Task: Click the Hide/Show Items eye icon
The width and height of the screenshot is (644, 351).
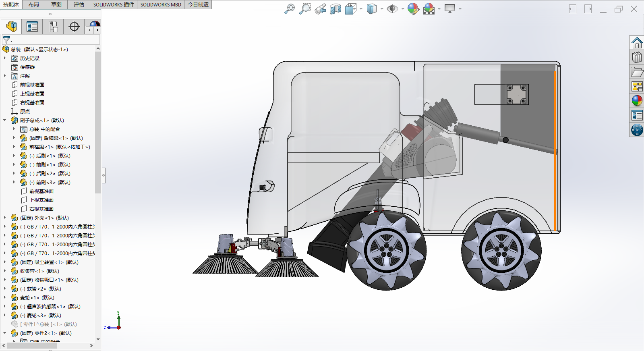Action: (x=392, y=9)
